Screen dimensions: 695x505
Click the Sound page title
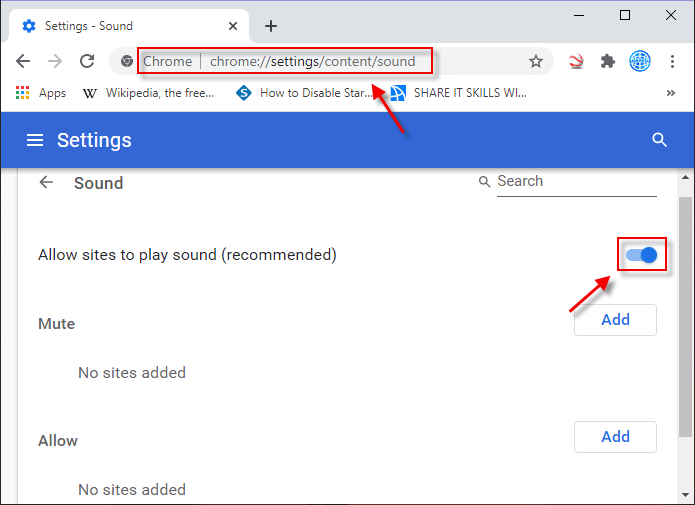click(98, 183)
